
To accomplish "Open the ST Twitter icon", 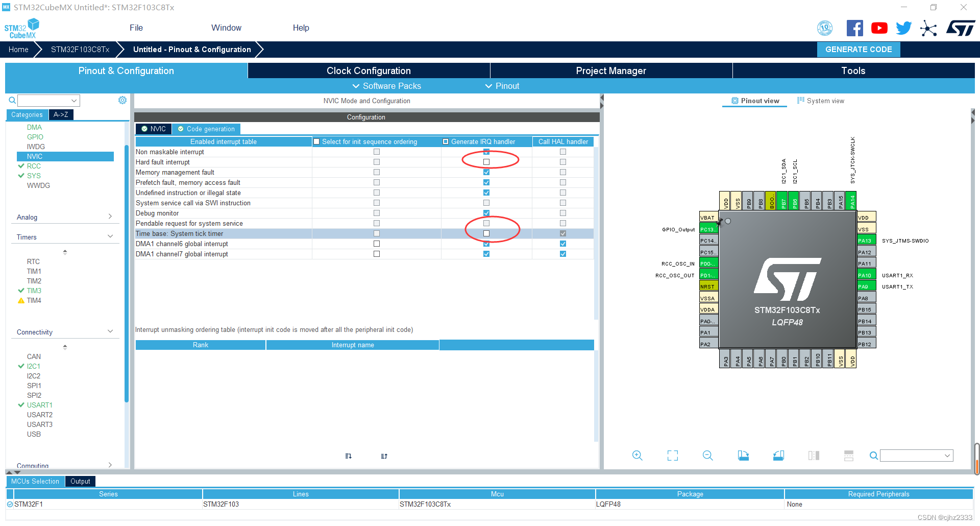I will pos(903,28).
